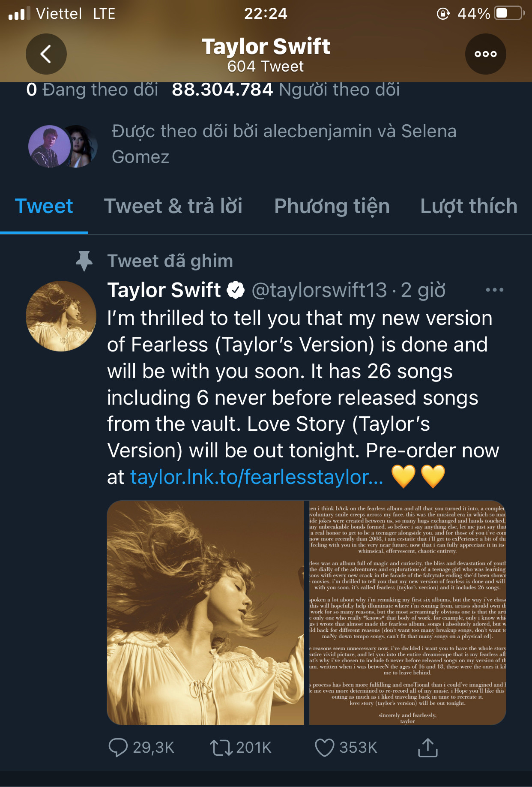532x787 pixels.
Task: Open the three-dot menu in the top right
Action: coord(485,54)
